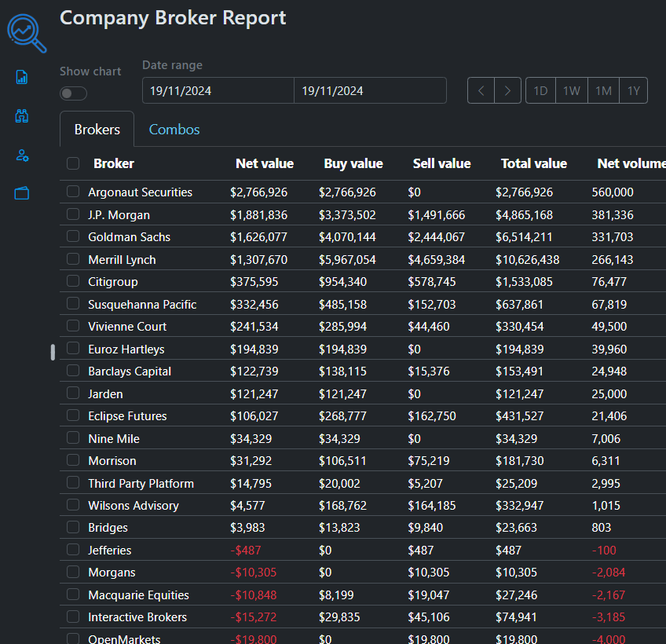Check the Merrill Lynch row checkbox
Screen dimensions: 666x644
pos(73,258)
